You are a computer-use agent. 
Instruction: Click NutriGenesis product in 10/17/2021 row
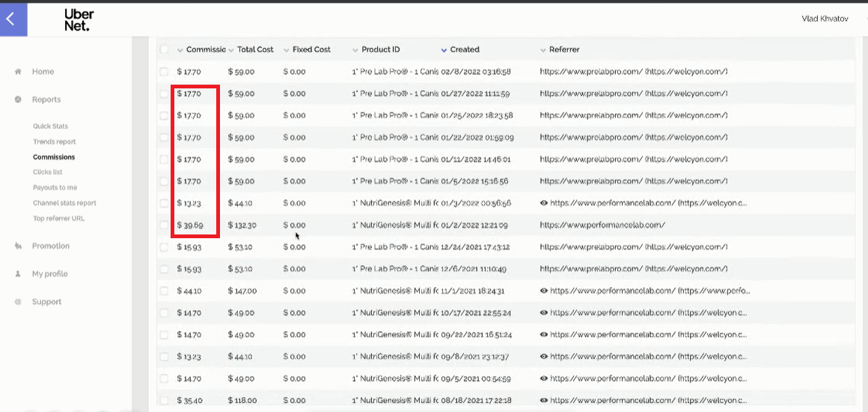395,312
